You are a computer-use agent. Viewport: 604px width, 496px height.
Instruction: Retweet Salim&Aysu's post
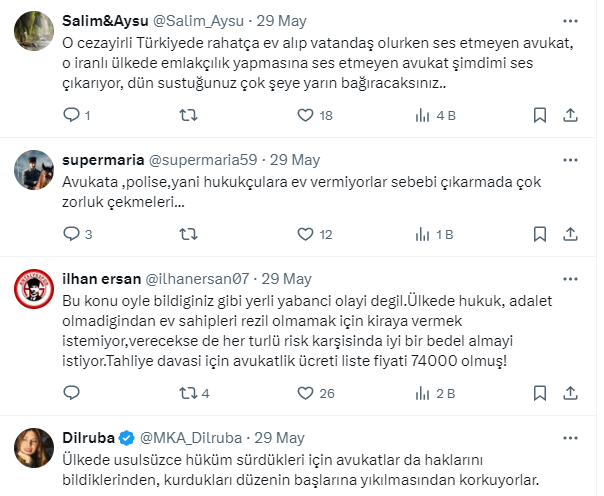pos(187,115)
